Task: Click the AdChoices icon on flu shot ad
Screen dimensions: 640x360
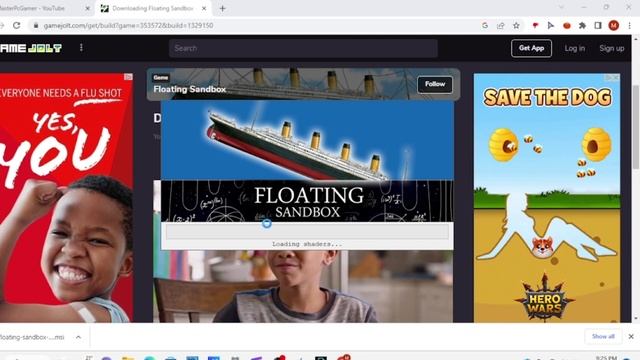Action: [128, 77]
